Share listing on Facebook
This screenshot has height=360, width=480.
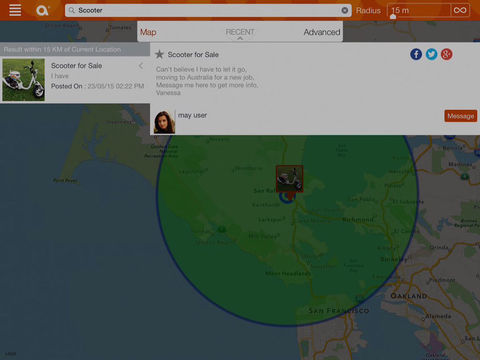416,54
